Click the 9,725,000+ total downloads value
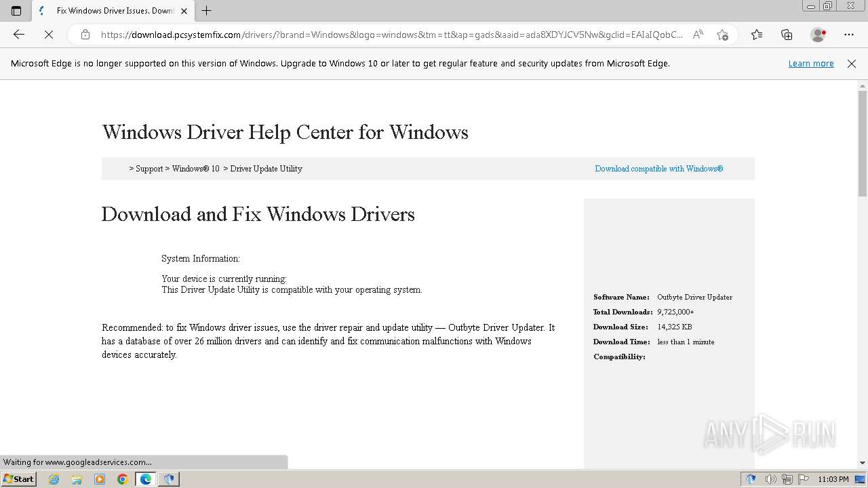Screen dimensions: 868x488 (675, 312)
